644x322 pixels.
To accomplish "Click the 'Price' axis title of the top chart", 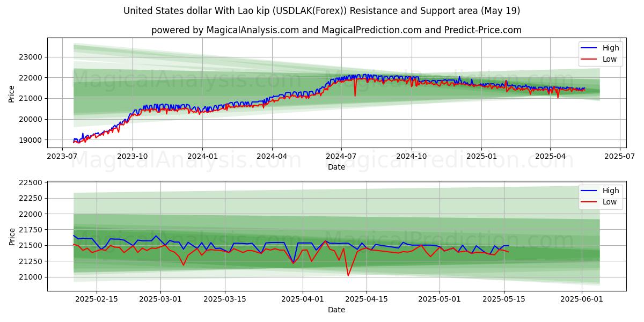I will pyautogui.click(x=12, y=93).
